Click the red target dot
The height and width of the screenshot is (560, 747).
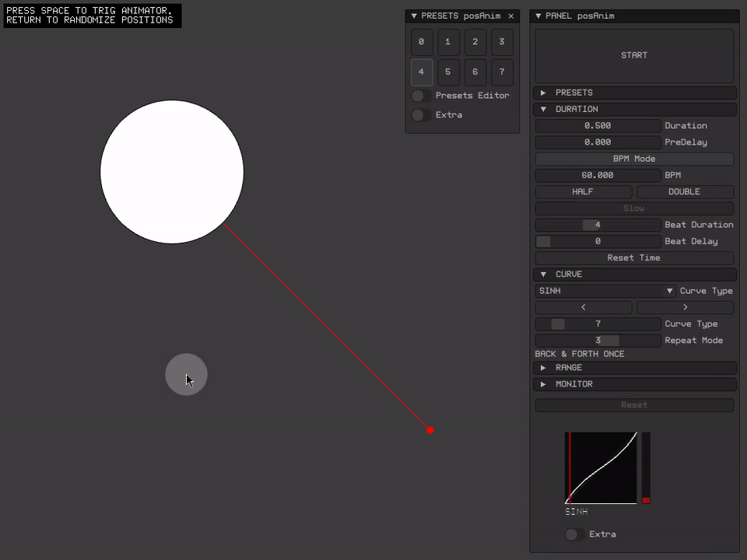pos(430,430)
